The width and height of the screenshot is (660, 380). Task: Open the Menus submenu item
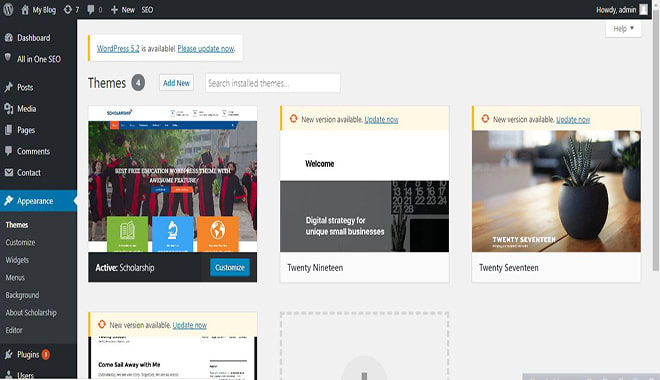click(x=15, y=278)
